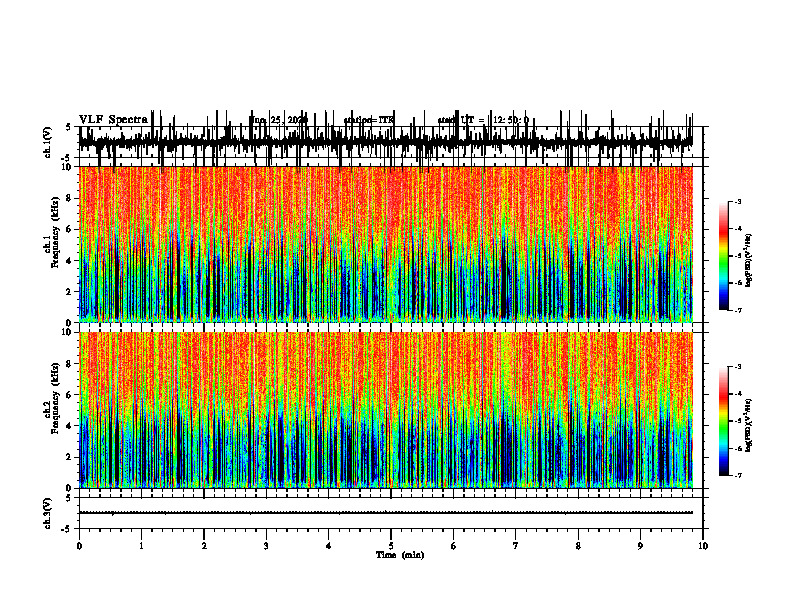
Task: Click inside the ch.2 frequency spectrogram panel
Action: pyautogui.click(x=385, y=410)
